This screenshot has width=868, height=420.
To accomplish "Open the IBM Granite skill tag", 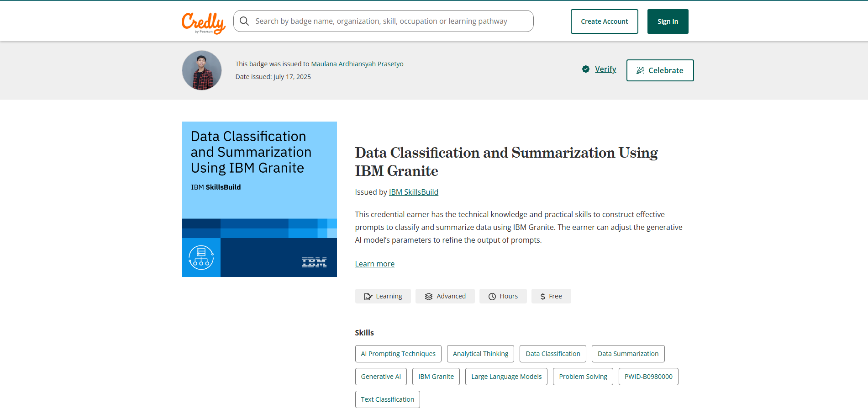I will 436,377.
